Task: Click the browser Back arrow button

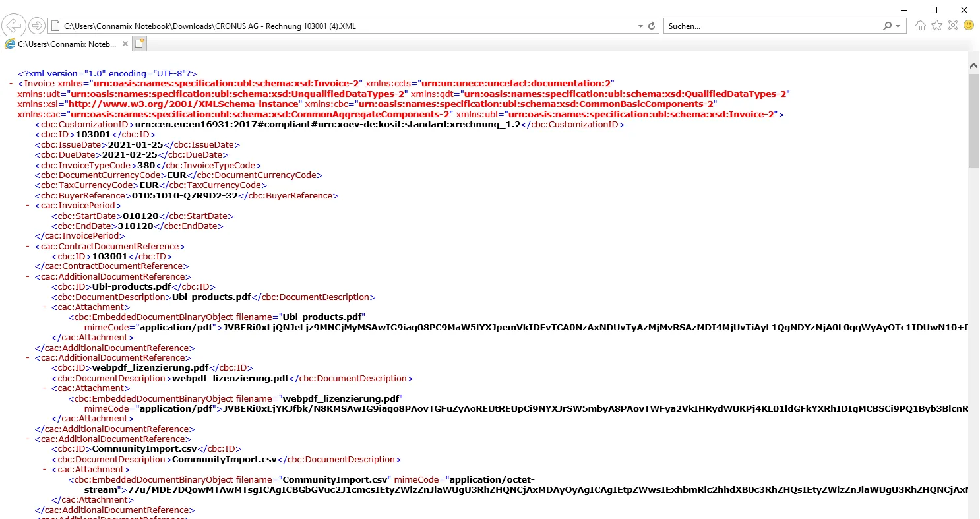Action: (x=14, y=26)
